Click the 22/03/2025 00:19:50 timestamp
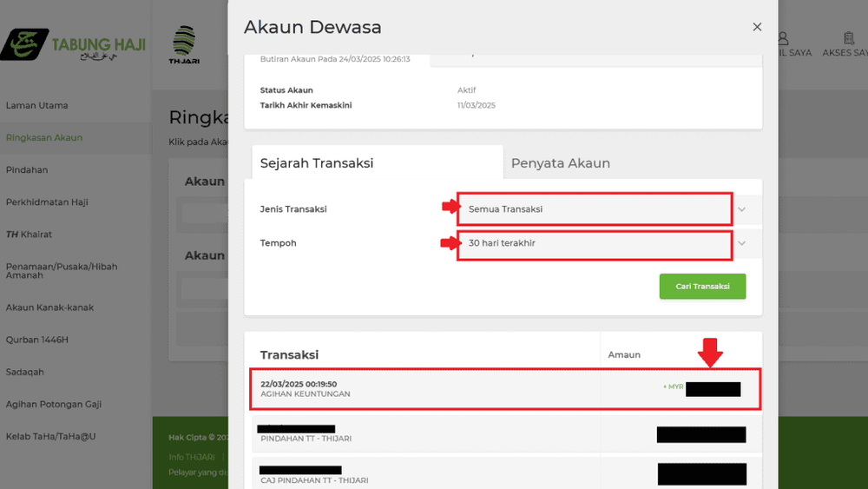This screenshot has height=489, width=868. pyautogui.click(x=299, y=384)
